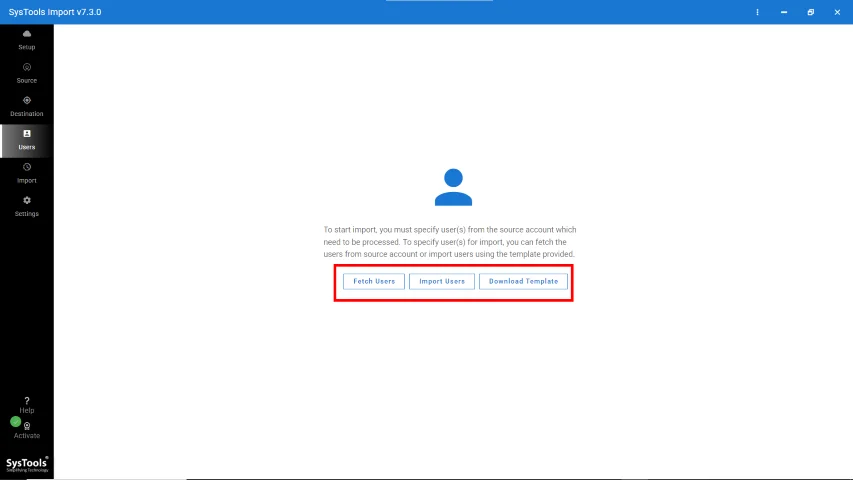The height and width of the screenshot is (480, 853).
Task: Click the large blue user avatar graphic
Action: point(453,187)
